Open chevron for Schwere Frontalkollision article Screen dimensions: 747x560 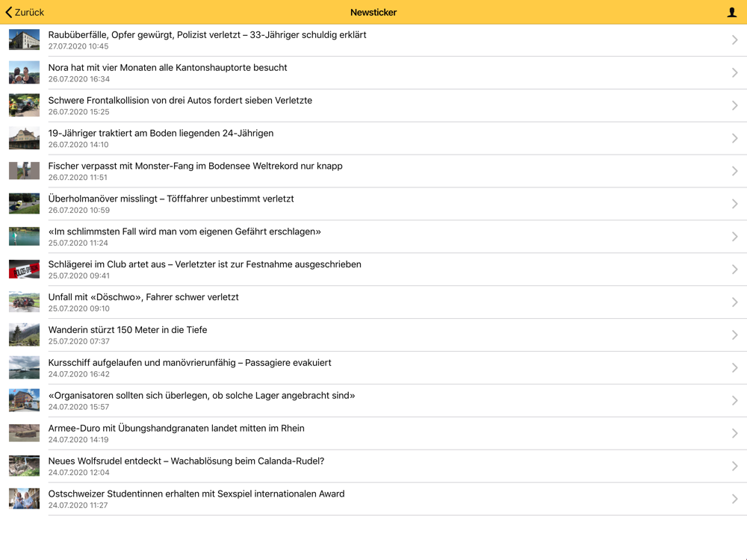[734, 106]
